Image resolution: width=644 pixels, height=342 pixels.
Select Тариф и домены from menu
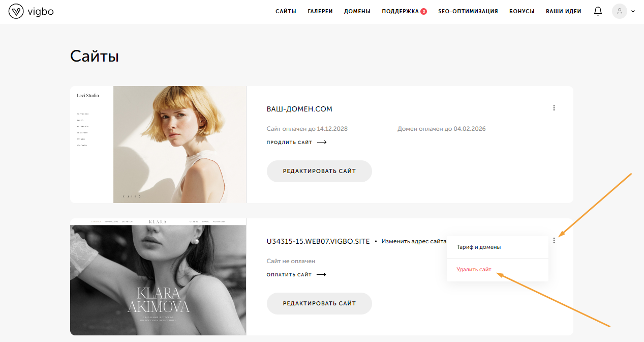click(x=478, y=247)
